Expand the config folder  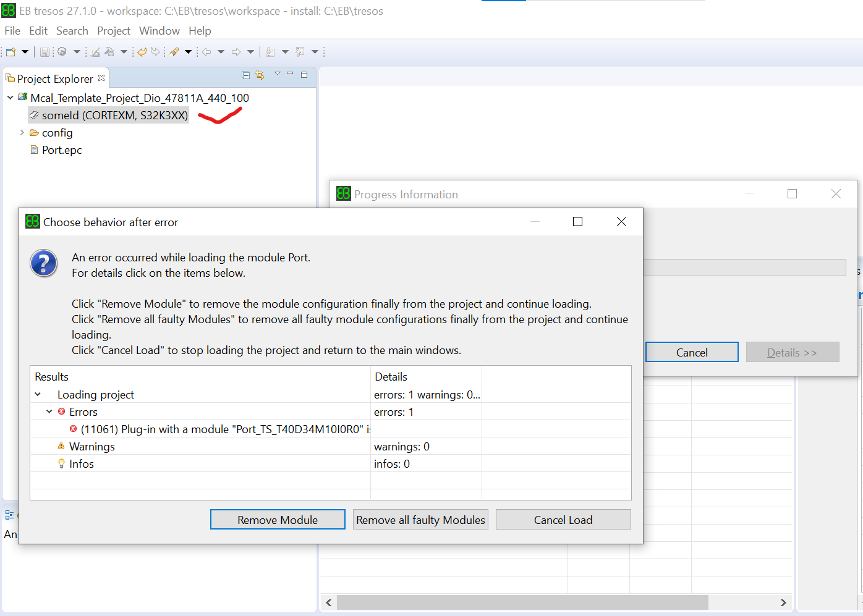coord(22,132)
